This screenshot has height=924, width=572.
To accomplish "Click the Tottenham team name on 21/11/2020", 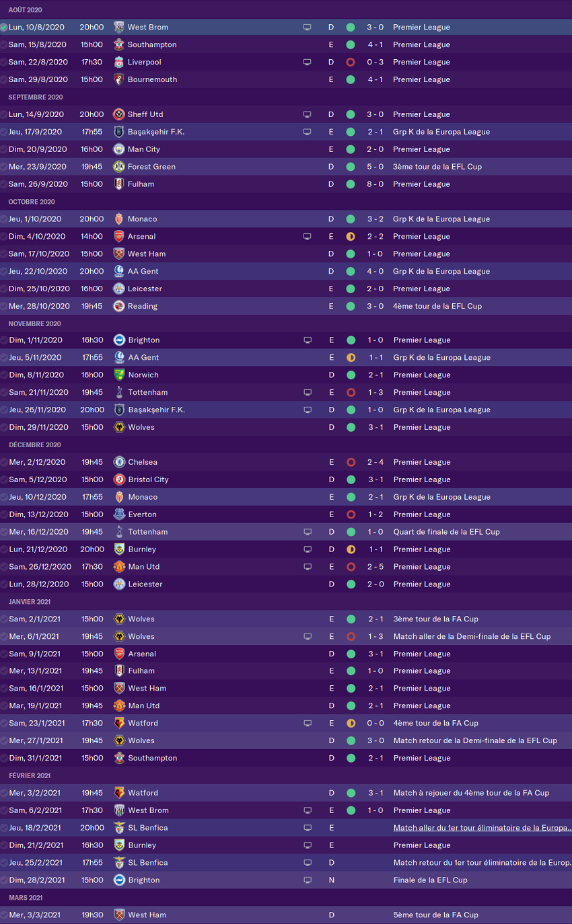I will coord(147,393).
